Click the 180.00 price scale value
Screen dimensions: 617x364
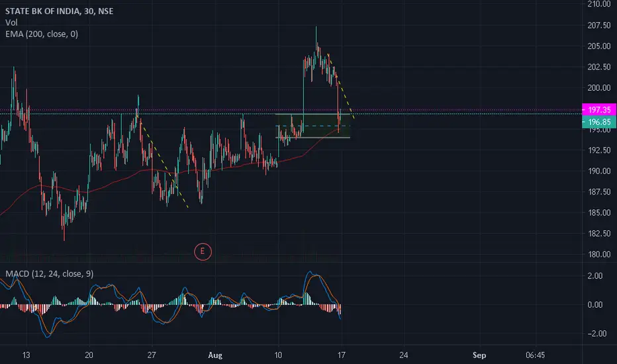599,255
